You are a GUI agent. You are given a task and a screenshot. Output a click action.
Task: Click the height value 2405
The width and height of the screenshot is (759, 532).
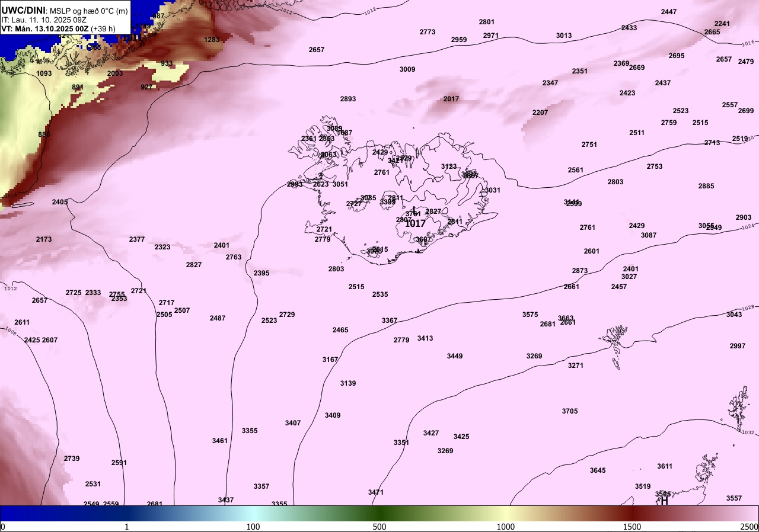pos(60,202)
